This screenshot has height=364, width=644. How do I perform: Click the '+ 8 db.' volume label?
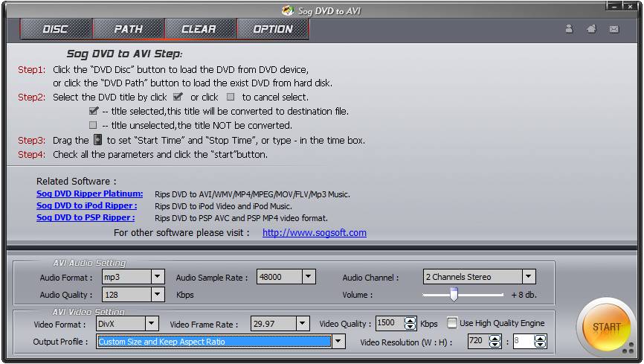pyautogui.click(x=524, y=295)
